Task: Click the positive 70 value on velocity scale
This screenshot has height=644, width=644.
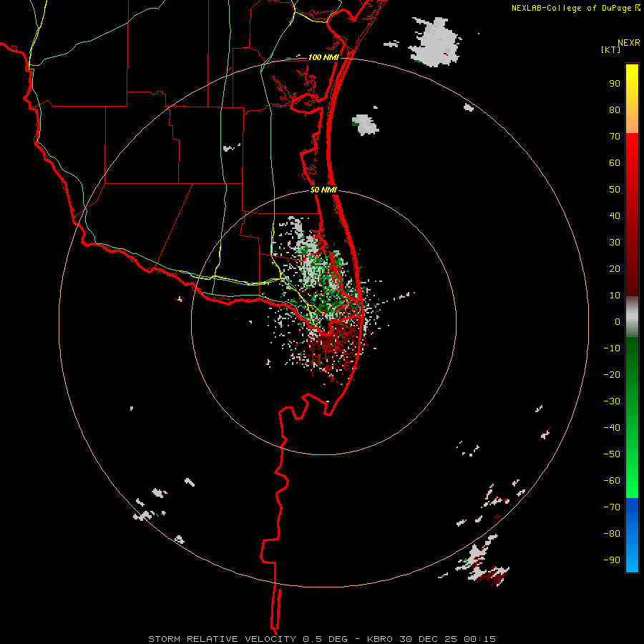Action: pos(615,137)
